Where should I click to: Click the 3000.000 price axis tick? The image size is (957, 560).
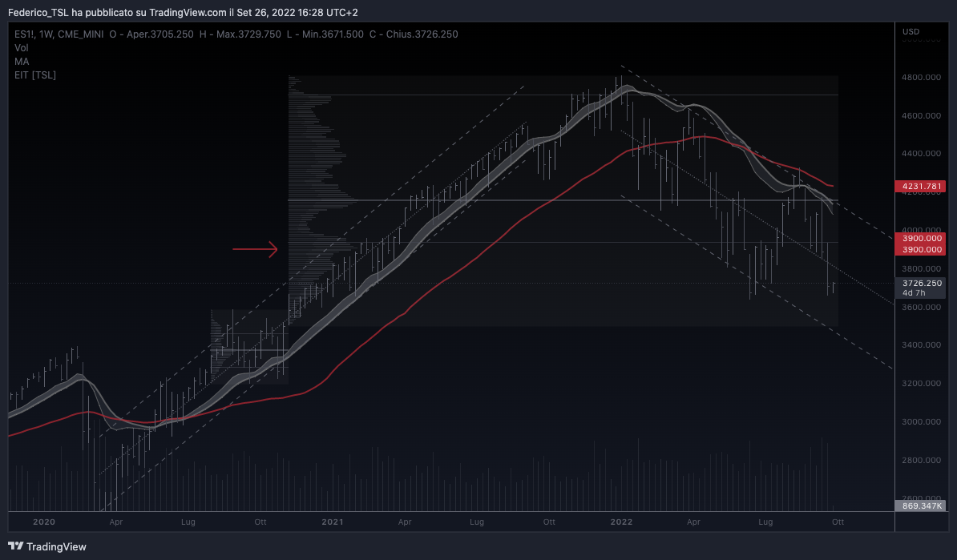click(921, 421)
